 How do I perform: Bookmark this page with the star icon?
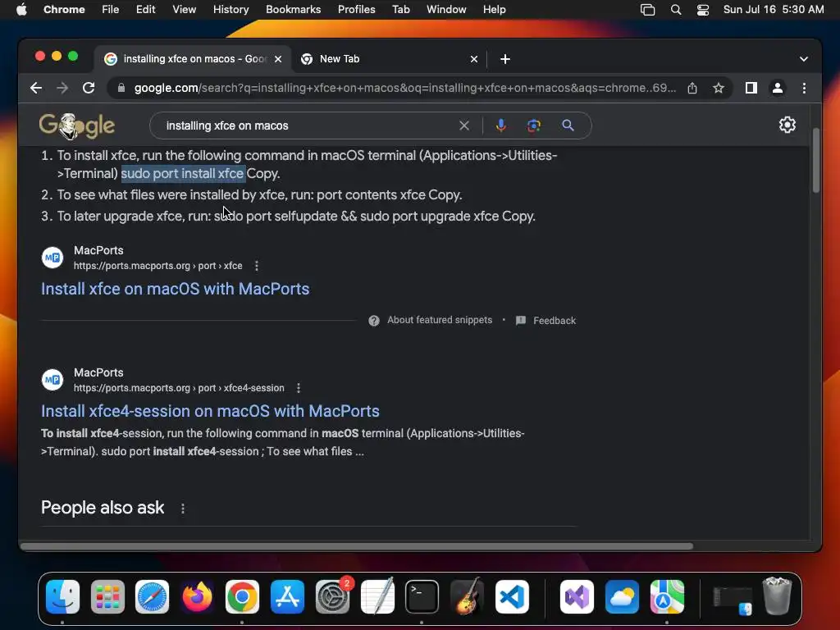719,88
